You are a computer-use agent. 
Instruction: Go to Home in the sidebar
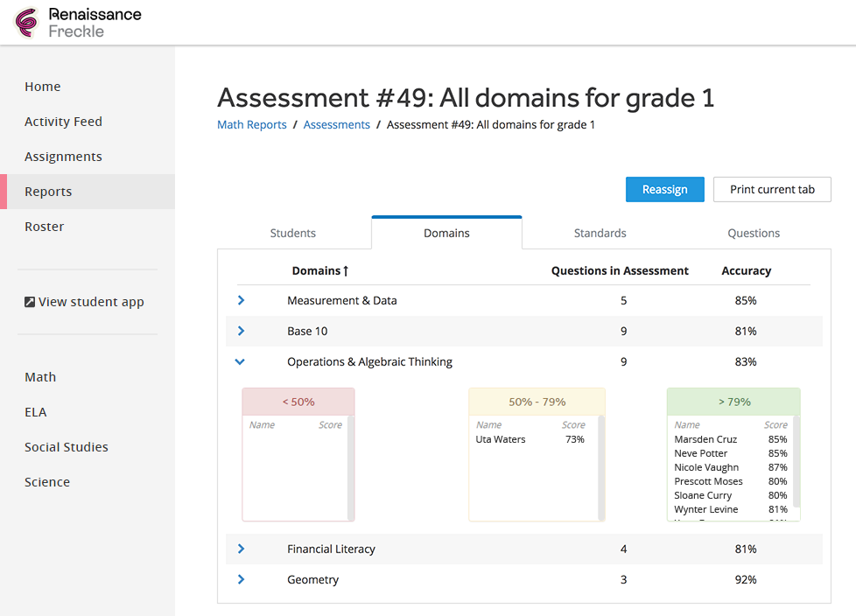click(x=43, y=87)
